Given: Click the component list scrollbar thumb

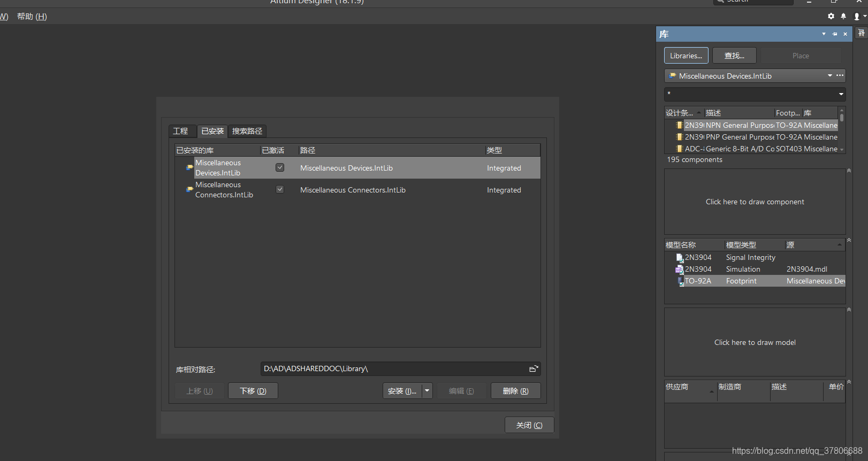Looking at the screenshot, I should tap(842, 117).
